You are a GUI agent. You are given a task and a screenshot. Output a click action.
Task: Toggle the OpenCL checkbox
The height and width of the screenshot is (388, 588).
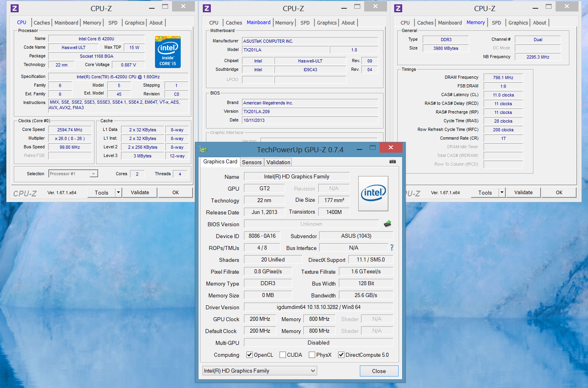coord(250,355)
